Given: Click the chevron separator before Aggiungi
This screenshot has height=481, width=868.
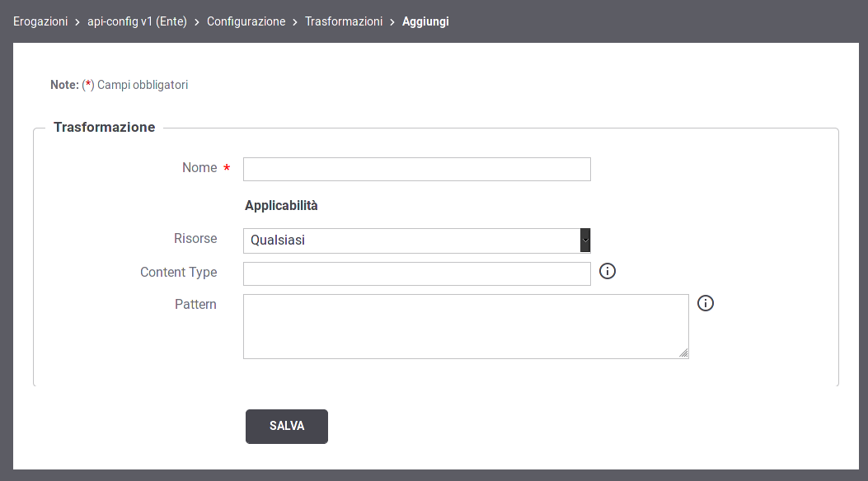Looking at the screenshot, I should pos(392,22).
